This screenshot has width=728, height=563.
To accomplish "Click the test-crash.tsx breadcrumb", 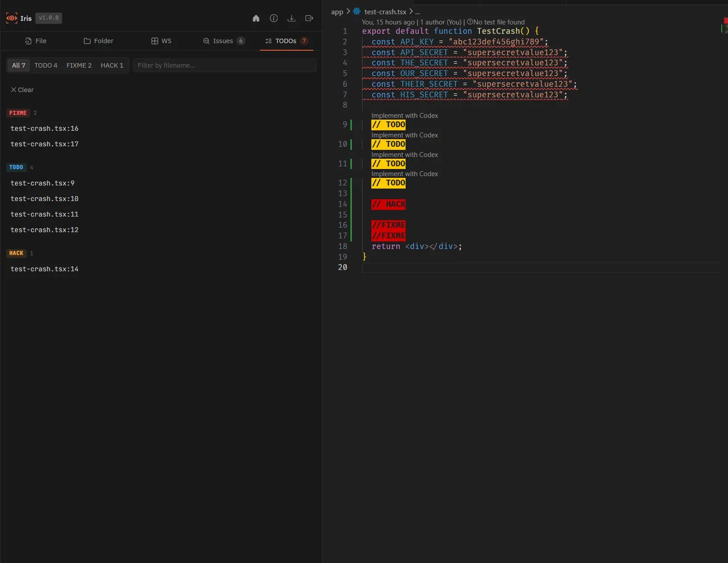I will (x=385, y=12).
